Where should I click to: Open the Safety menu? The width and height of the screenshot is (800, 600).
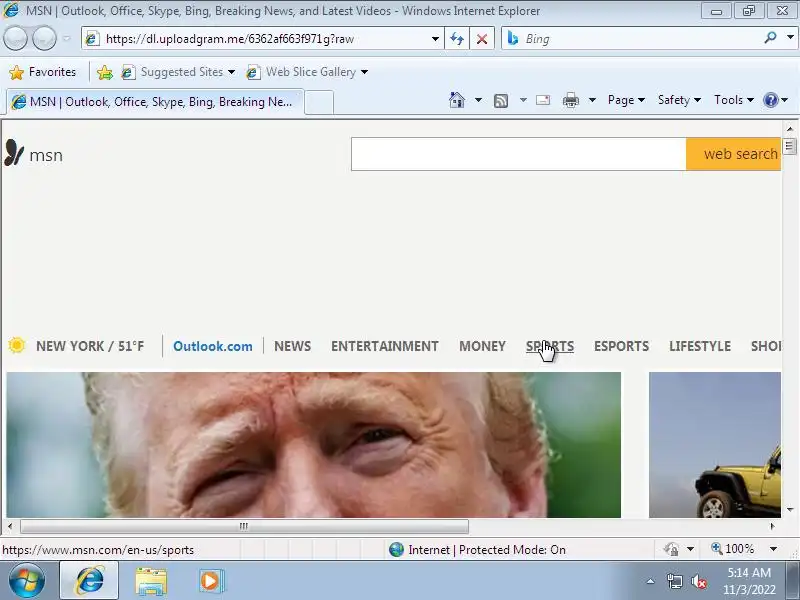pyautogui.click(x=679, y=100)
